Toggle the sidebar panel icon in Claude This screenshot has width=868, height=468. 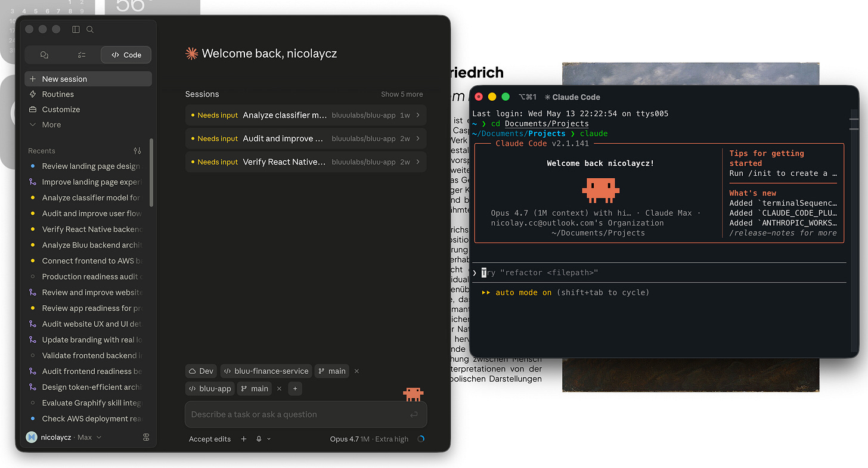pos(76,29)
